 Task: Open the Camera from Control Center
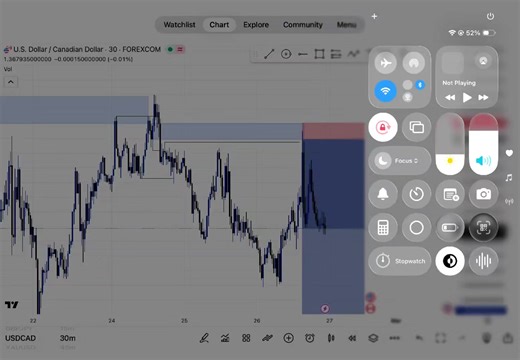(x=483, y=194)
